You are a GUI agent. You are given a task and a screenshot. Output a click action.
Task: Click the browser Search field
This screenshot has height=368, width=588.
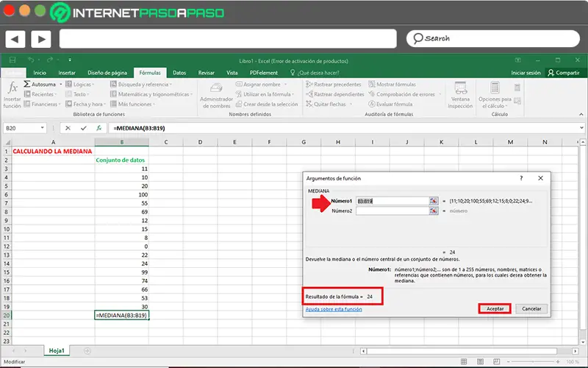point(493,38)
